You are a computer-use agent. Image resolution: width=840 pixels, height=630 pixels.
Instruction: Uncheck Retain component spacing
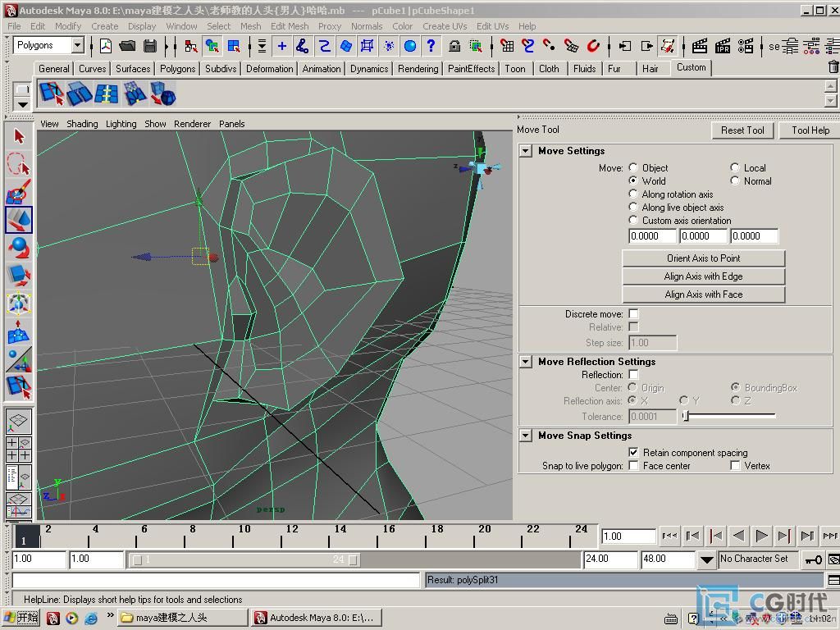coord(634,452)
